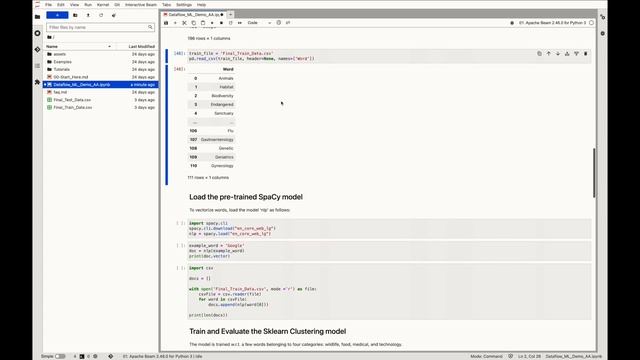The height and width of the screenshot is (360, 640).
Task: Create a new folder in file browser
Action: click(x=75, y=15)
